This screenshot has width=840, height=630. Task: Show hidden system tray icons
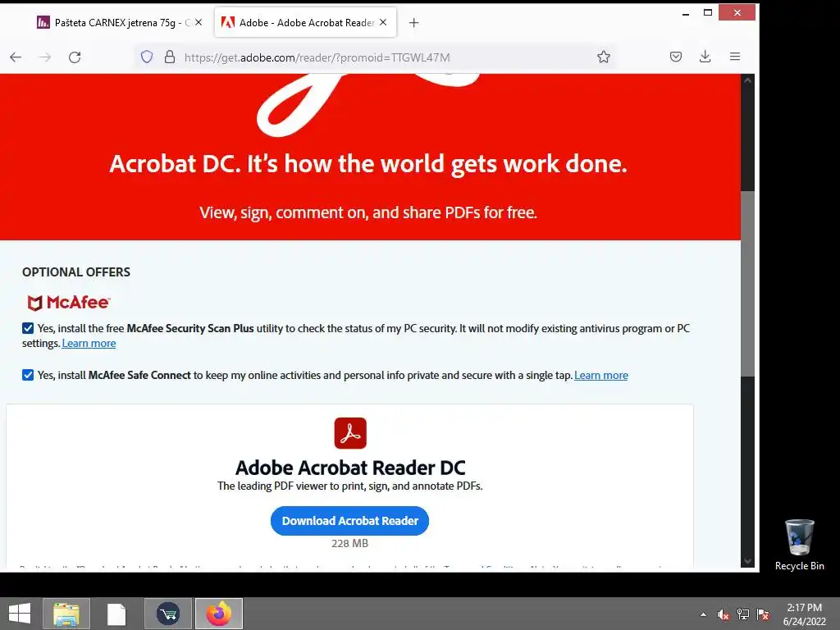(703, 614)
